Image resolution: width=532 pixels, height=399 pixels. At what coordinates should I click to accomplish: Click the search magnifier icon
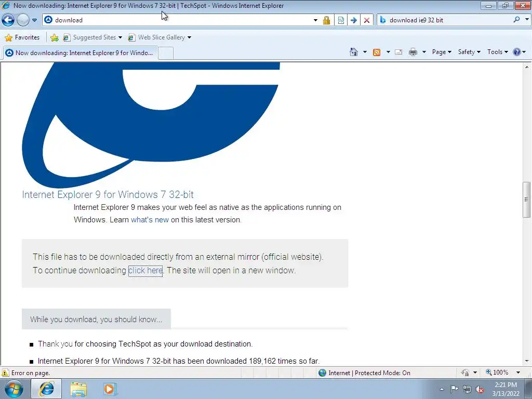coord(517,20)
